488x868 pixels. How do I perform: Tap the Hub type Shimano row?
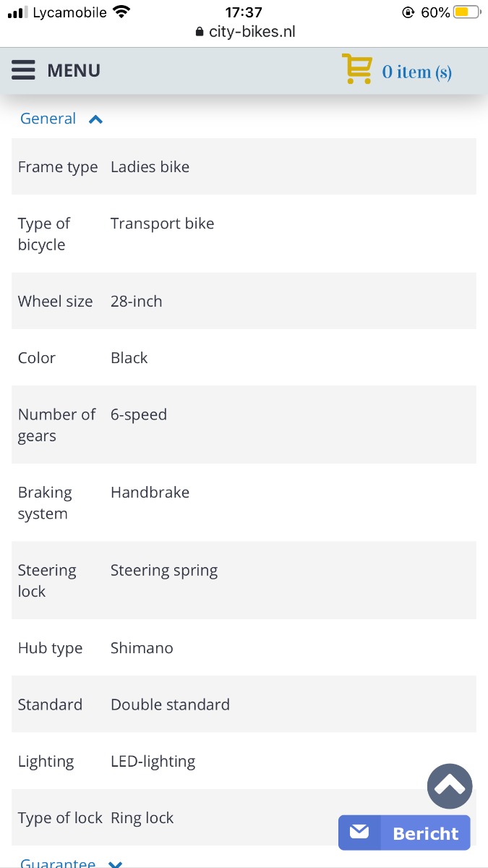[x=244, y=648]
